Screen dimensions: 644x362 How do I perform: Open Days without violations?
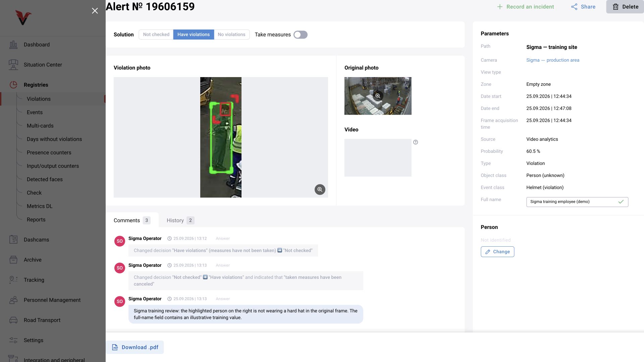[x=54, y=139]
